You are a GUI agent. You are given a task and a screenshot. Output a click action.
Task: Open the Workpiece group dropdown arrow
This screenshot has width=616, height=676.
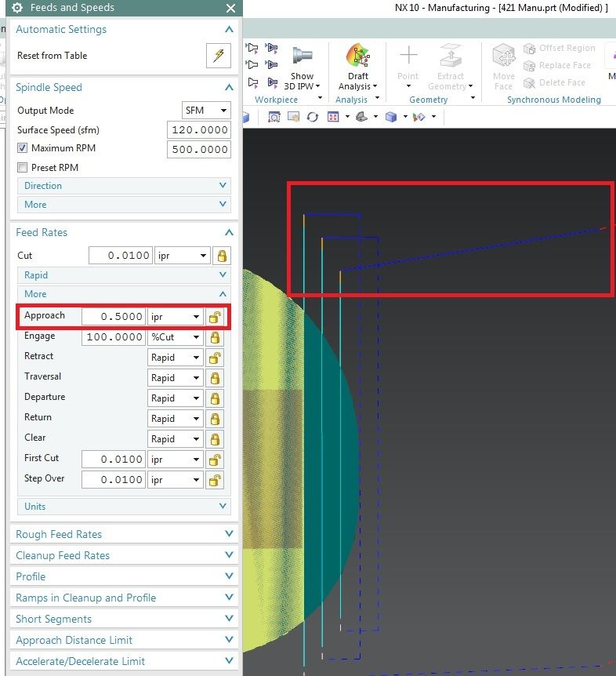[x=320, y=98]
